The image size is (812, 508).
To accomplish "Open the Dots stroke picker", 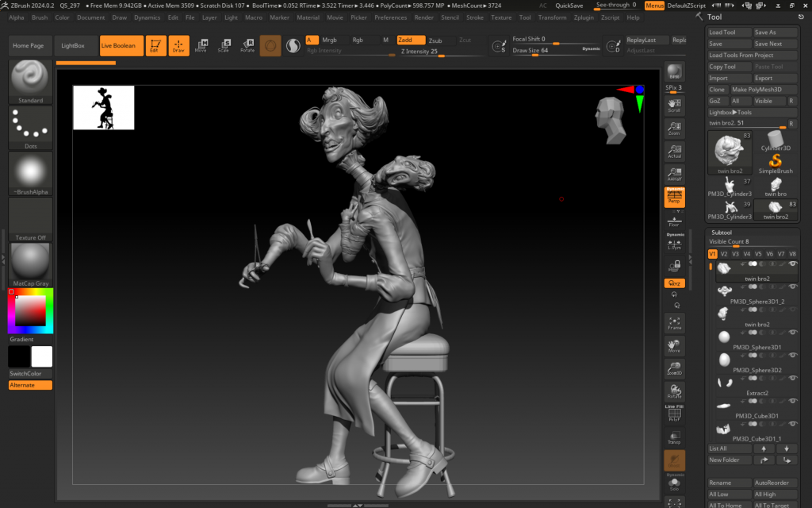I will [x=30, y=128].
